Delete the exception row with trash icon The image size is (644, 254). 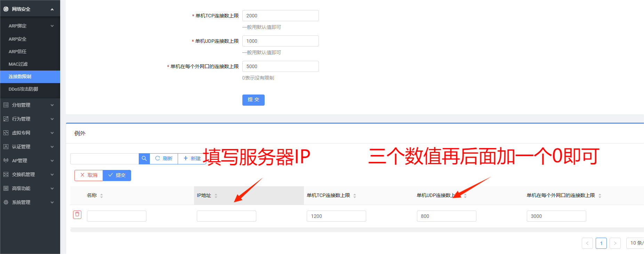[77, 215]
